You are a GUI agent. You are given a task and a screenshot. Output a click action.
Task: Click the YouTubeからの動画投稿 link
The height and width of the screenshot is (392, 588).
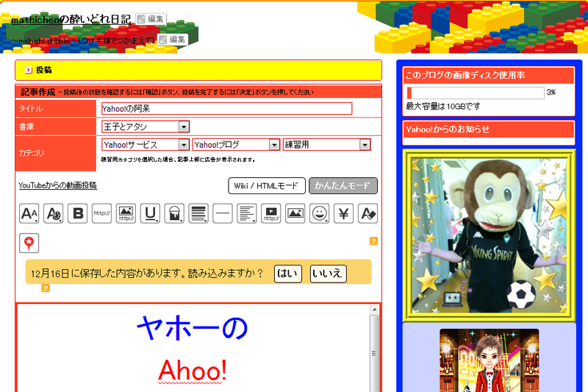pos(58,185)
